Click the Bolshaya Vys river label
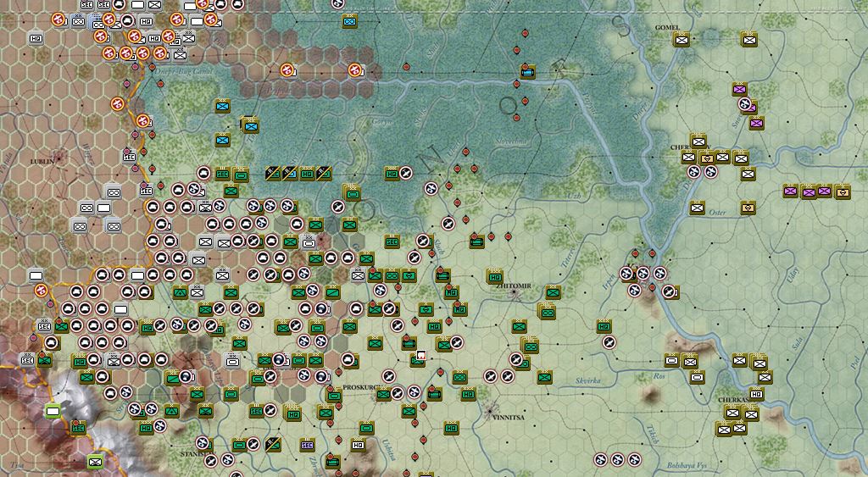 [x=687, y=465]
